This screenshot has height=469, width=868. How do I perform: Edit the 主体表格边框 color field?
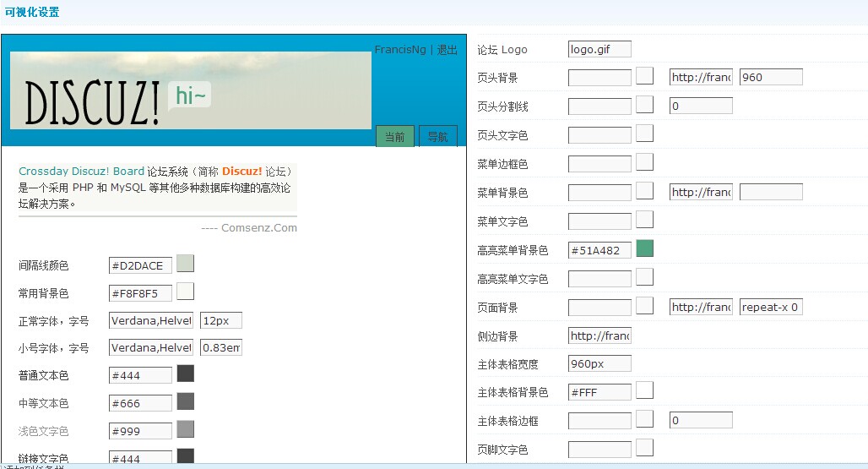pyautogui.click(x=599, y=421)
